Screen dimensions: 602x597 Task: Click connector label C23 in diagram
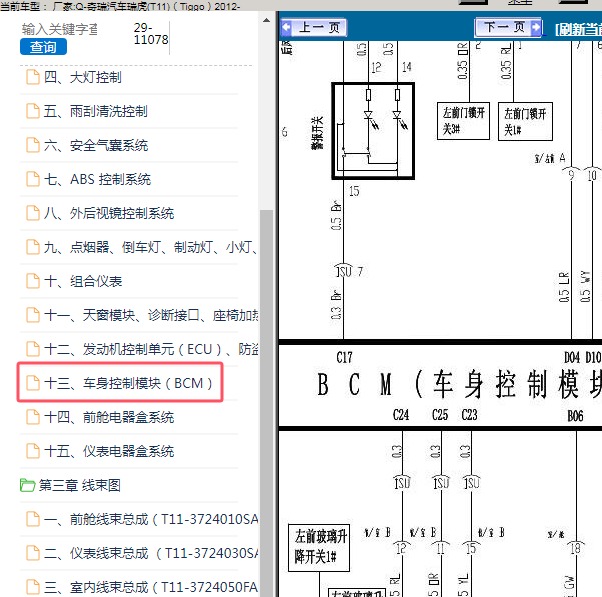pyautogui.click(x=470, y=415)
